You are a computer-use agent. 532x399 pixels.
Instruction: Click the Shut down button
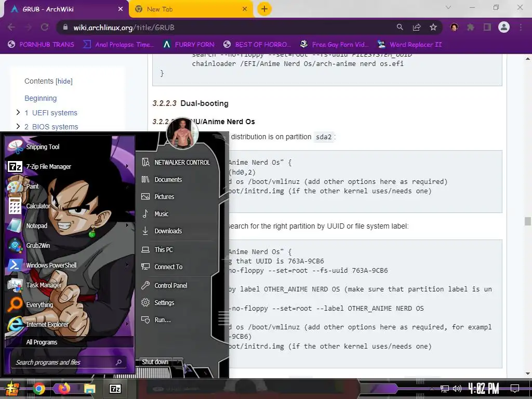(x=155, y=362)
